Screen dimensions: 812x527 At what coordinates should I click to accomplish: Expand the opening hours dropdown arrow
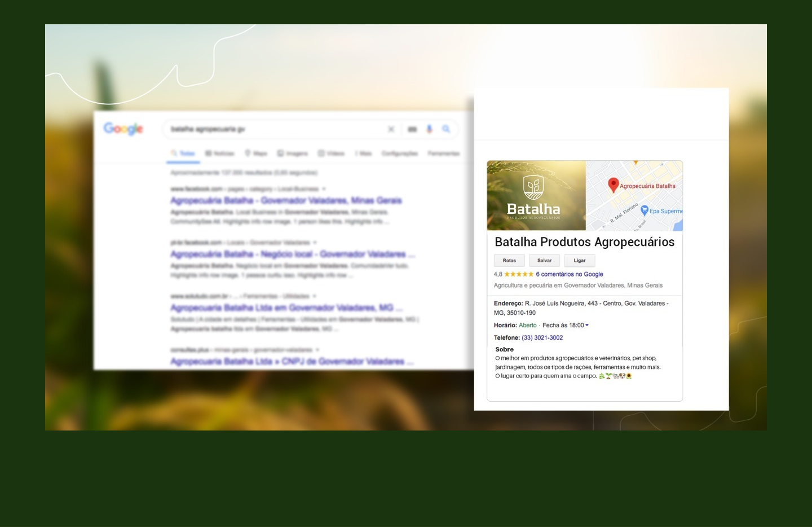click(x=587, y=325)
